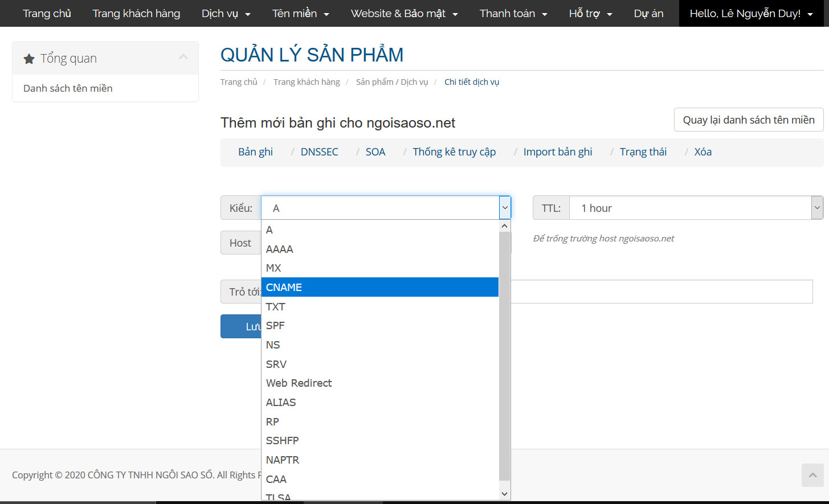The width and height of the screenshot is (829, 504).
Task: Click the Trang khách hàng breadcrumb link
Action: coord(307,82)
